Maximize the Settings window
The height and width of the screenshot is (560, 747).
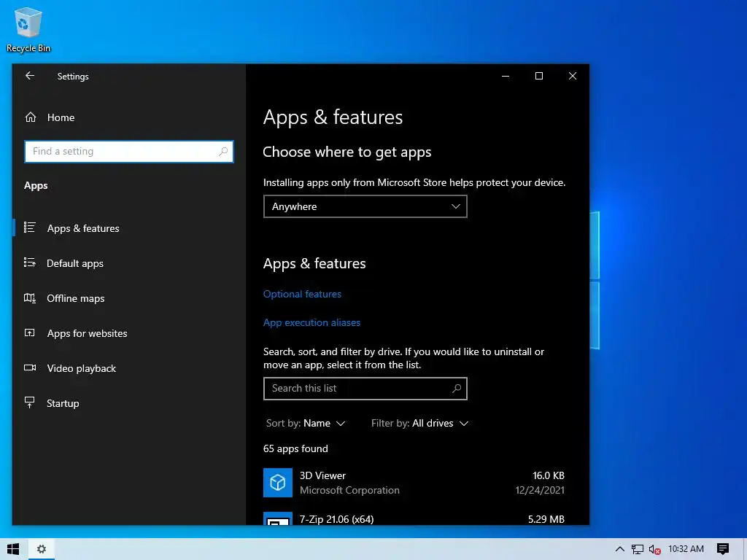539,76
